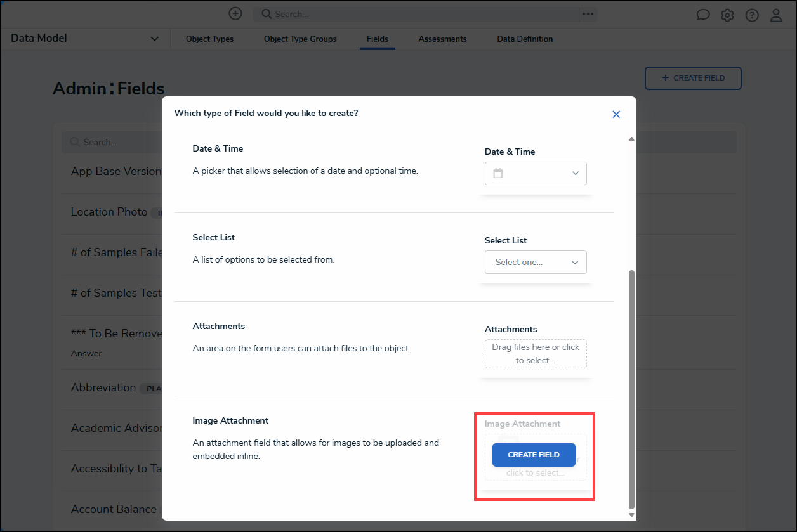Open the Object Type Groups tab
Viewport: 797px width, 532px height.
(x=300, y=39)
